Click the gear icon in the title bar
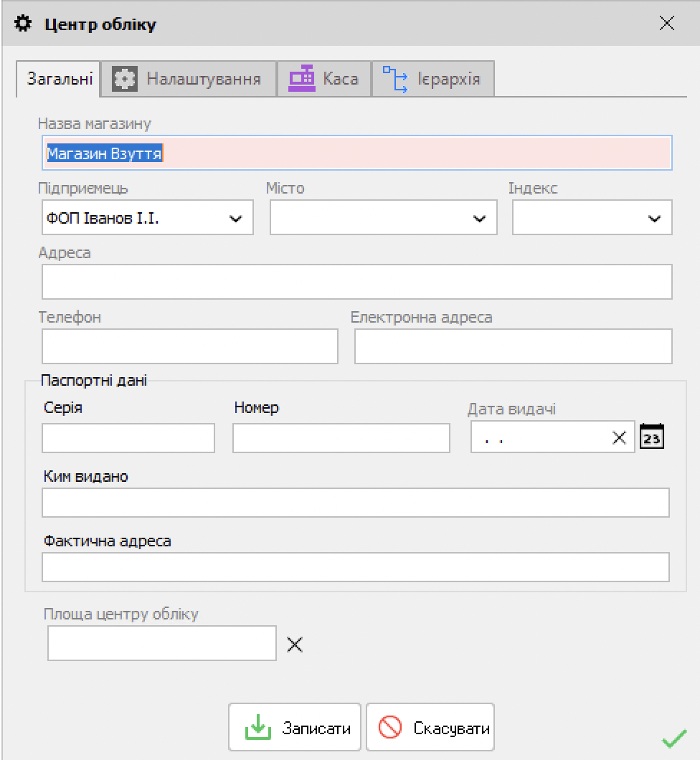The width and height of the screenshot is (700, 760). 24,24
